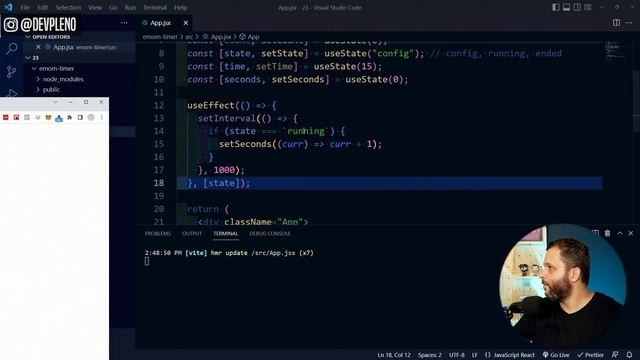Open the Go menu
The image size is (640, 360).
pyautogui.click(x=113, y=7)
